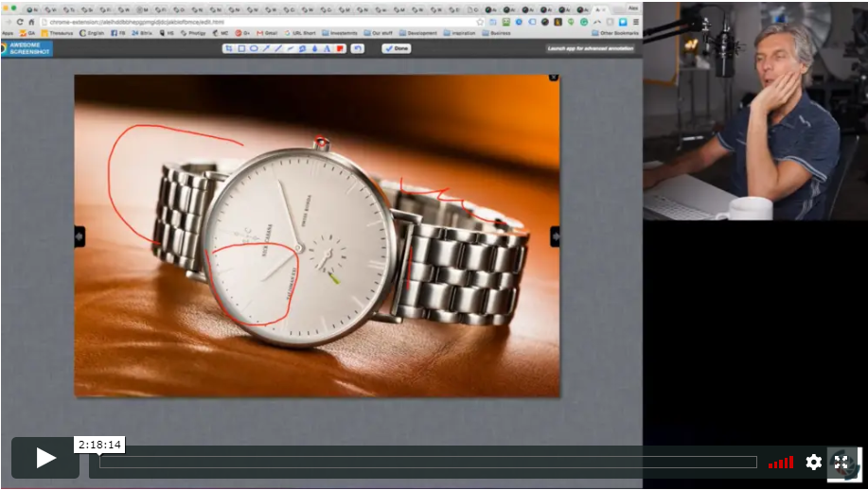The image size is (868, 490).
Task: Click the Chrome Home button
Action: click(31, 22)
